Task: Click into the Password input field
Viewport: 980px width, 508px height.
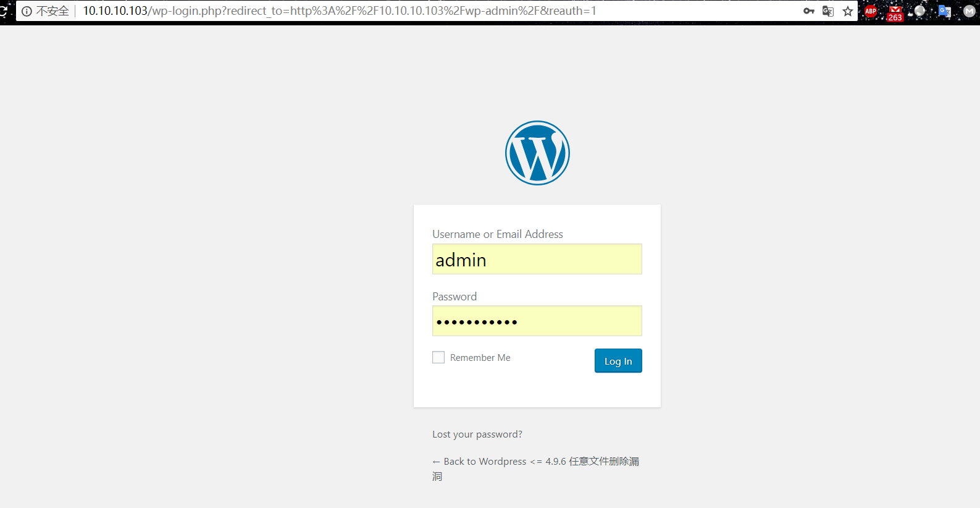Action: point(537,321)
